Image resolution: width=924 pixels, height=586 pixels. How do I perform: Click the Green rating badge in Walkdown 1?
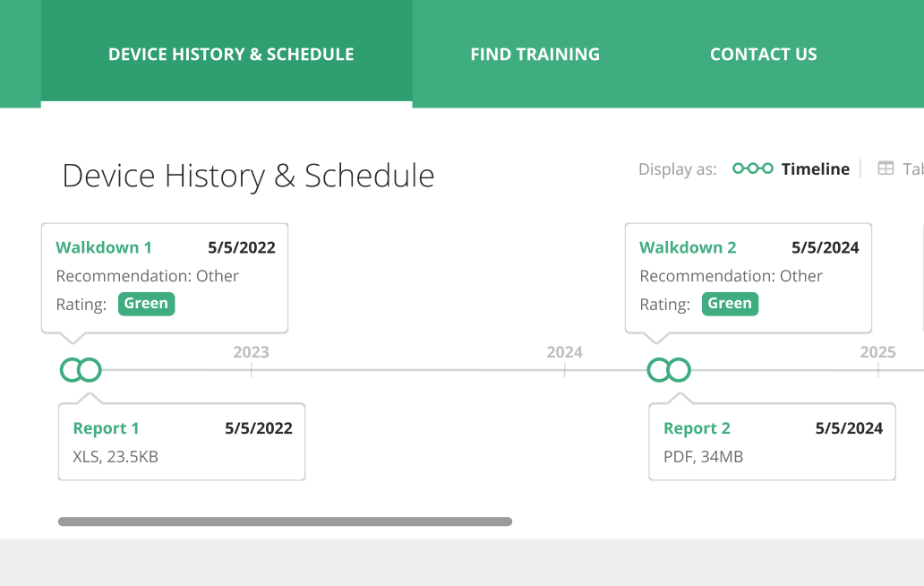point(146,304)
